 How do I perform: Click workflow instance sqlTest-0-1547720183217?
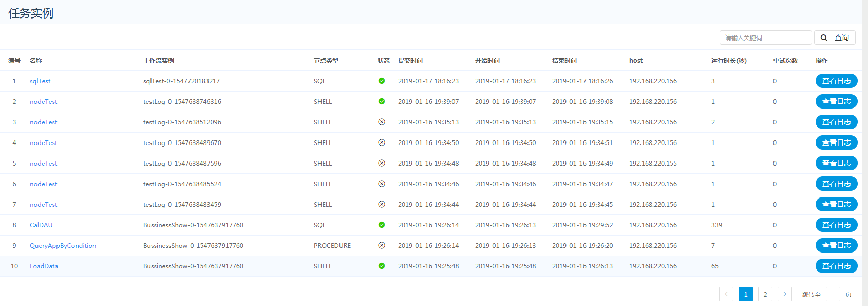pyautogui.click(x=181, y=81)
